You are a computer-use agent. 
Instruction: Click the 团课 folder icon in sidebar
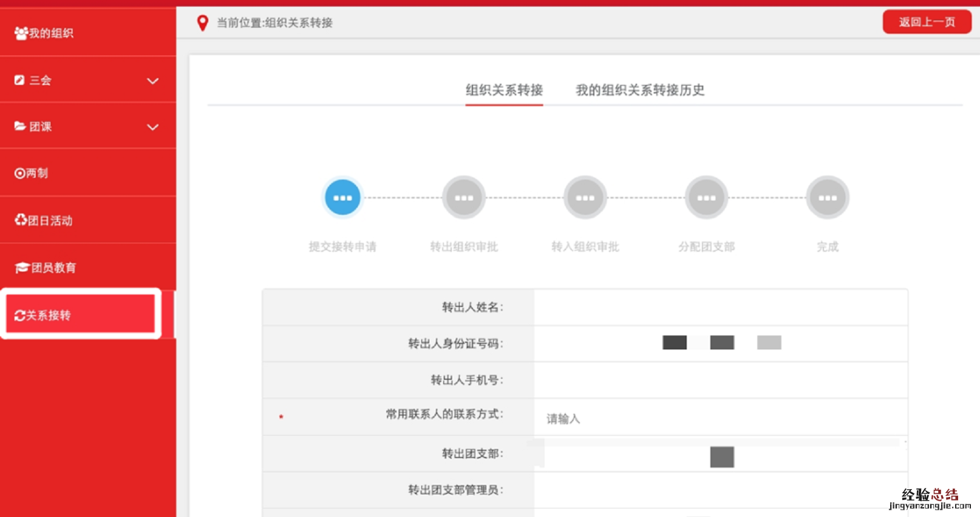click(20, 126)
